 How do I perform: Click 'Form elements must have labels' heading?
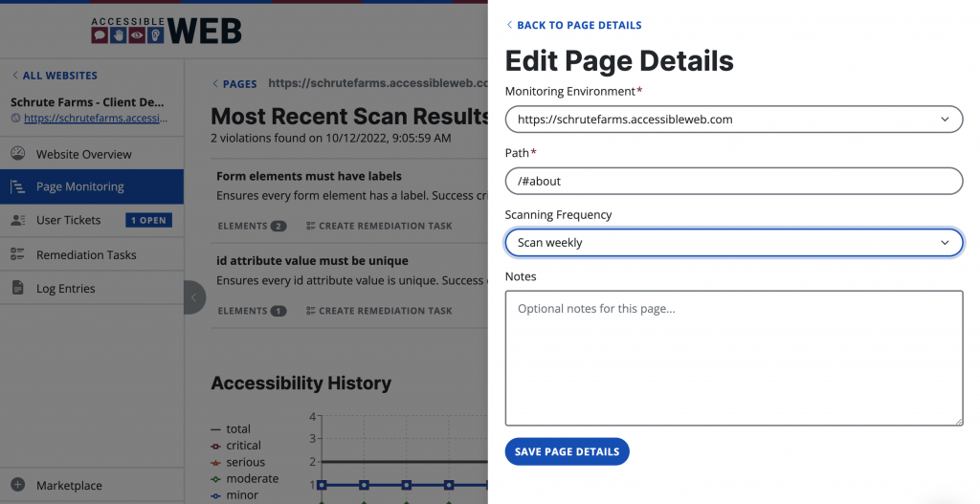[309, 176]
